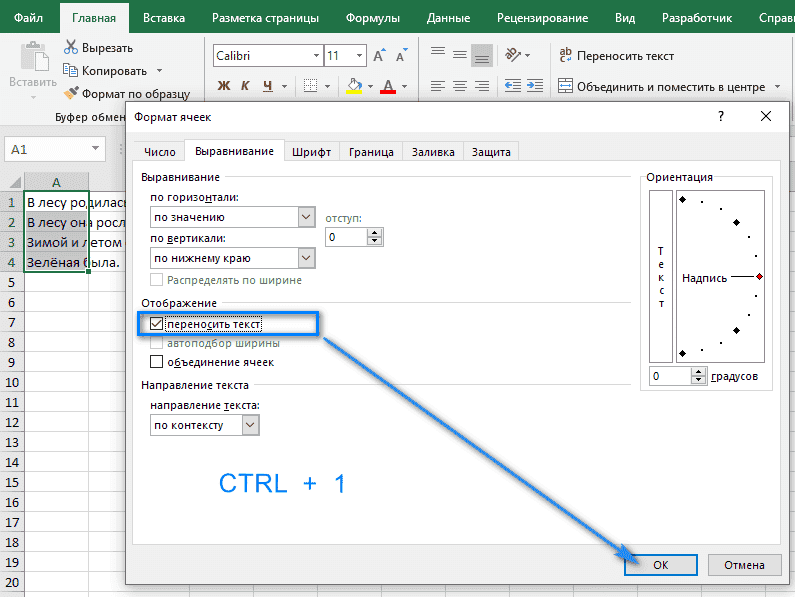Open the 'Формулы' ribbon tab
This screenshot has height=597, width=795.
(x=373, y=18)
